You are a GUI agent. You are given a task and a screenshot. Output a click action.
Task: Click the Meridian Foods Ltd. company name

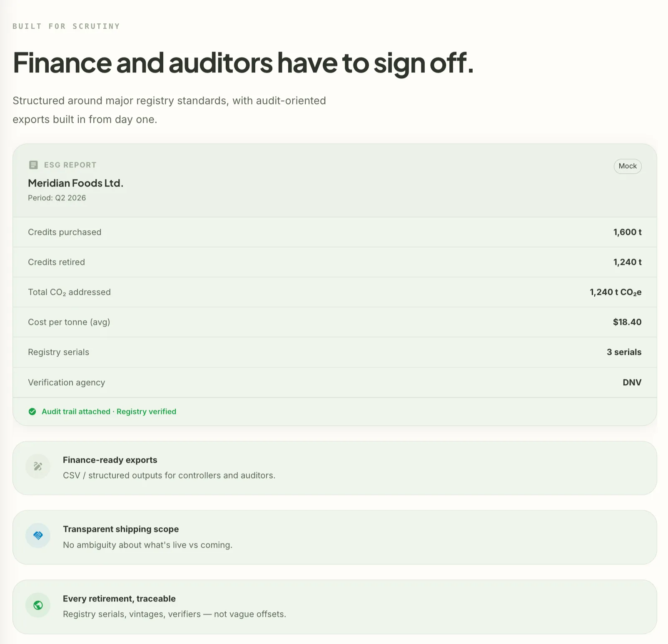pyautogui.click(x=76, y=183)
